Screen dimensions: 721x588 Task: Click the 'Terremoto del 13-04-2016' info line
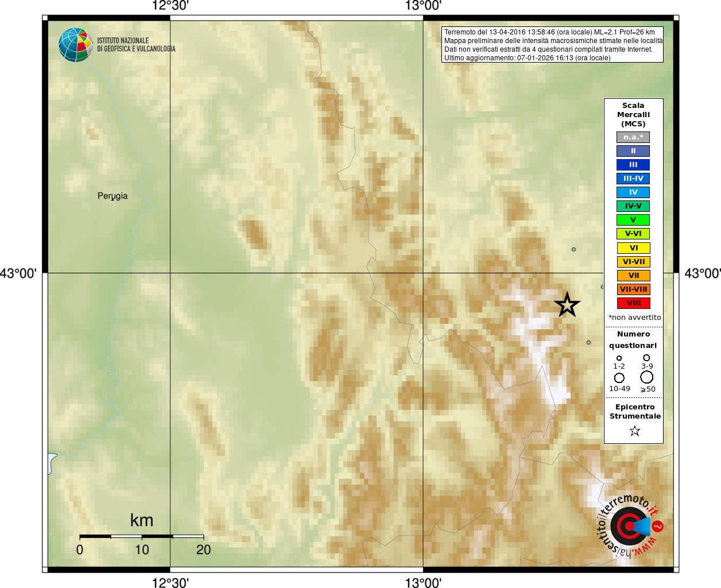(x=549, y=32)
